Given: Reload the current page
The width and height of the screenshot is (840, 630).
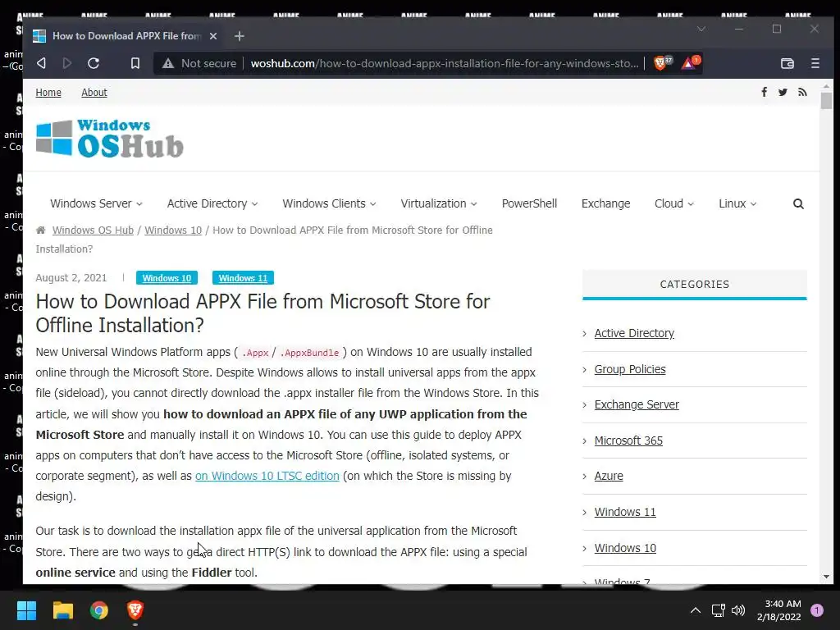Looking at the screenshot, I should pyautogui.click(x=94, y=63).
